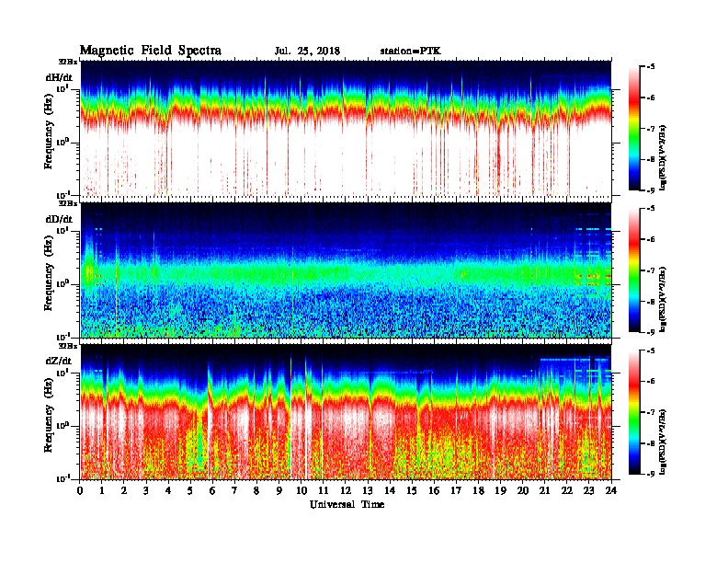The height and width of the screenshot is (563, 728).
Task: Click the dZ/dt spectrogram plot
Action: pos(346,412)
